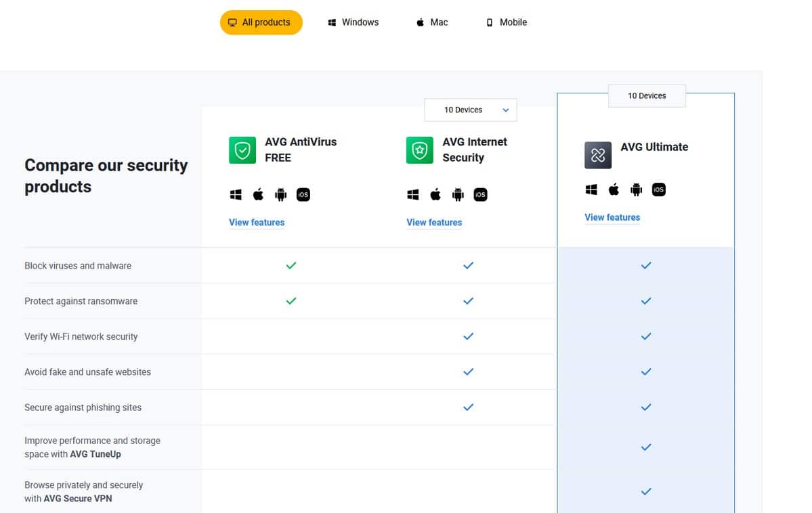Switch to the Mac tab
The image size is (812, 513).
(x=432, y=22)
